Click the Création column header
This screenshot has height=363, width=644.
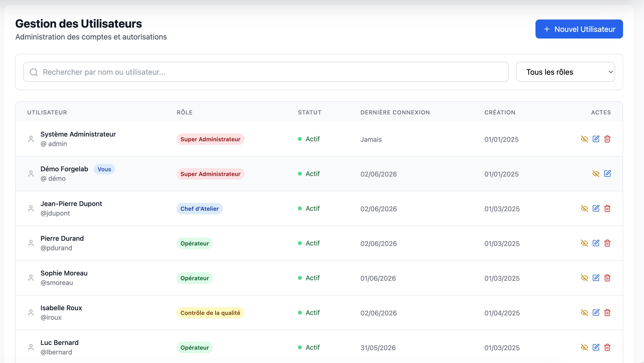(x=500, y=113)
